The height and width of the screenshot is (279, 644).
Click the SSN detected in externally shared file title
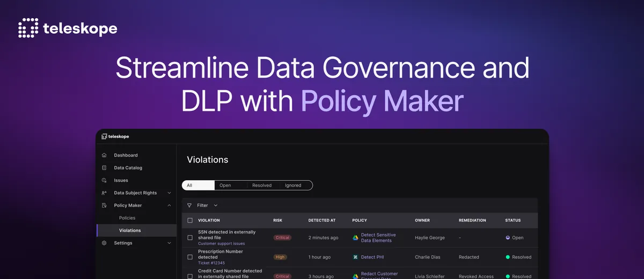pyautogui.click(x=226, y=235)
